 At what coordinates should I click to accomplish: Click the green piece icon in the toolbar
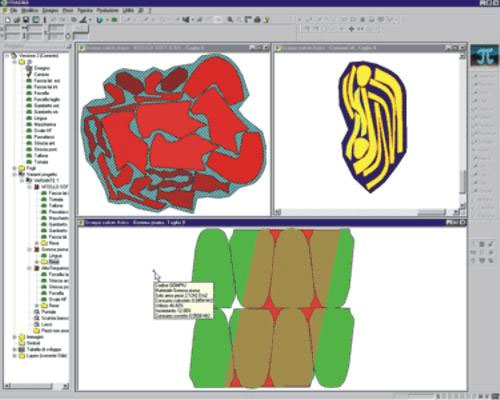click(x=114, y=20)
